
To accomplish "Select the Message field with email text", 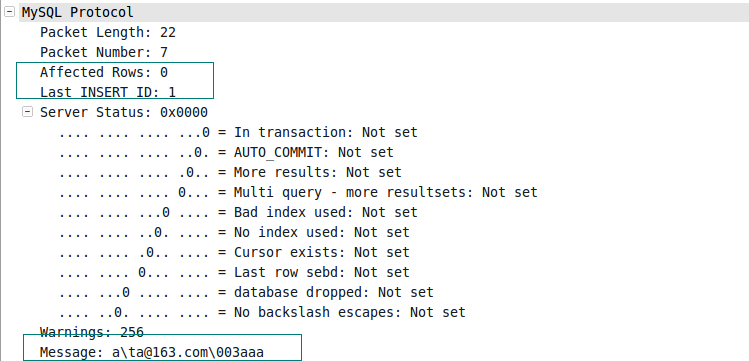I will [152, 352].
